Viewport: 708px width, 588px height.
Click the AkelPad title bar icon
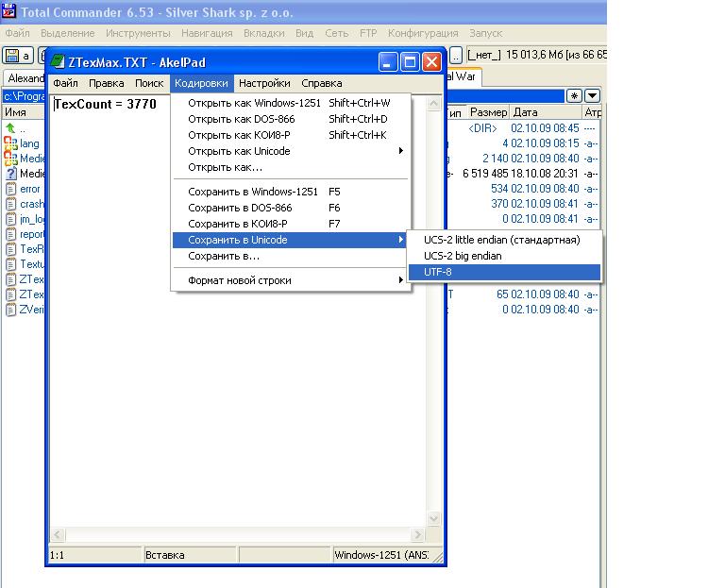(x=58, y=62)
